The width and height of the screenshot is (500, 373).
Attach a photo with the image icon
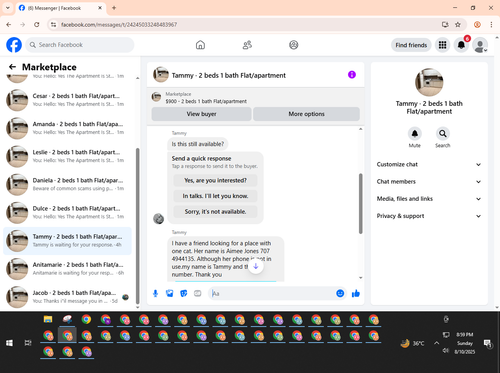170,293
